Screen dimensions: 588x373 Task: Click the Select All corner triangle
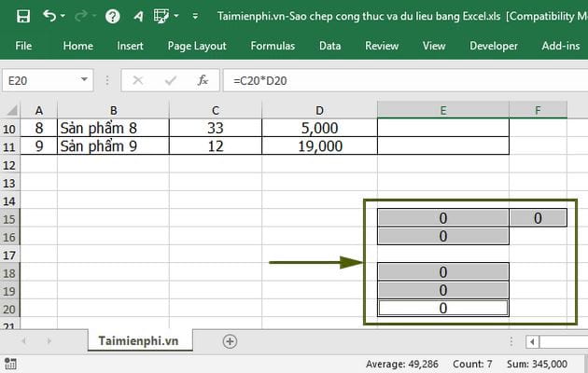(10, 110)
